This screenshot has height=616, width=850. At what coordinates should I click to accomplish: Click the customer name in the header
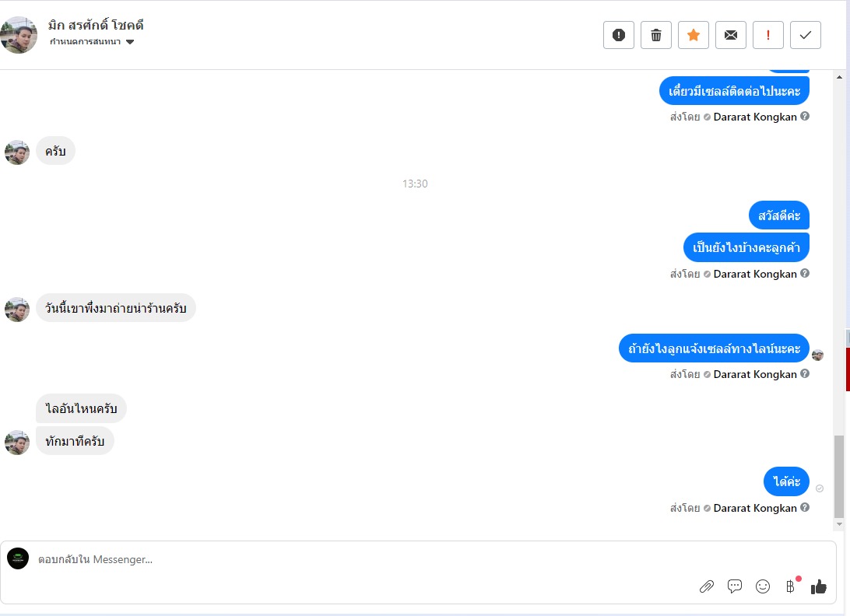[96, 25]
